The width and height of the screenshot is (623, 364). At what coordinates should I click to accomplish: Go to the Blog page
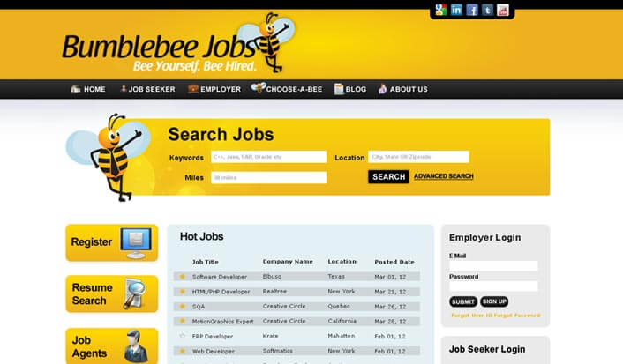coord(350,89)
